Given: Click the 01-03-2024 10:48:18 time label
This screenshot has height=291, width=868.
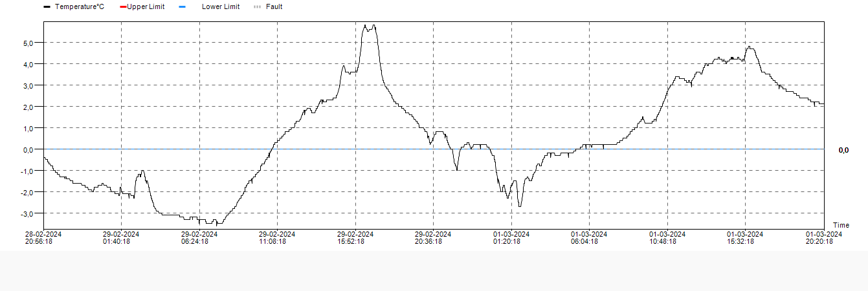Looking at the screenshot, I should coord(667,238).
